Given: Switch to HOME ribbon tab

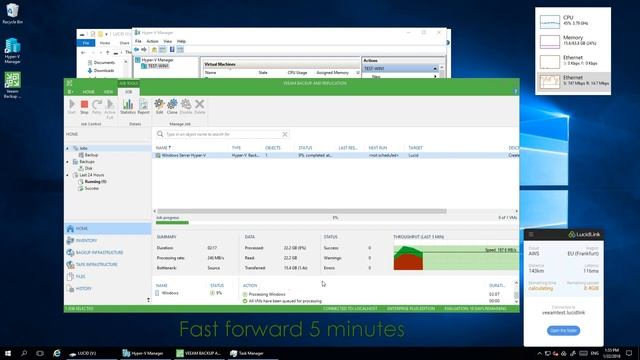Looking at the screenshot, I should click(89, 92).
